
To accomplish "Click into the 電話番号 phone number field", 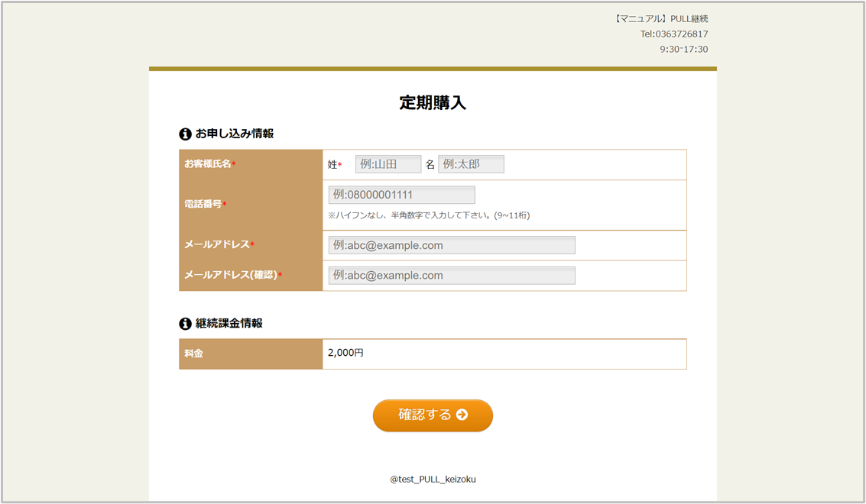I will point(401,195).
